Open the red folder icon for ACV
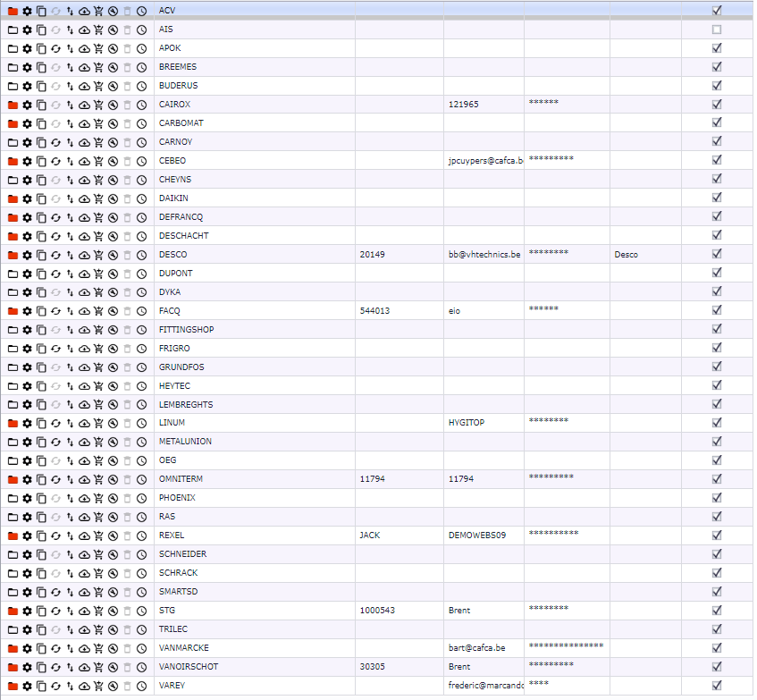Image resolution: width=757 pixels, height=700 pixels. pyautogui.click(x=13, y=11)
